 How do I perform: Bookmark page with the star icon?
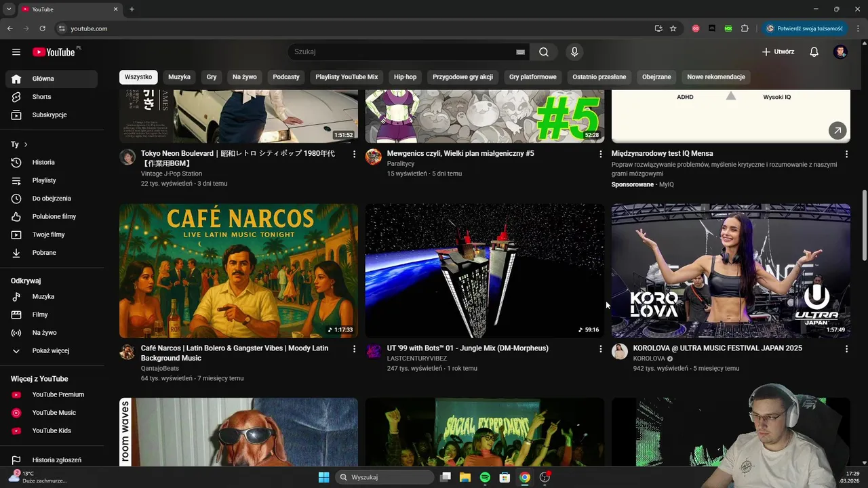[x=673, y=28]
